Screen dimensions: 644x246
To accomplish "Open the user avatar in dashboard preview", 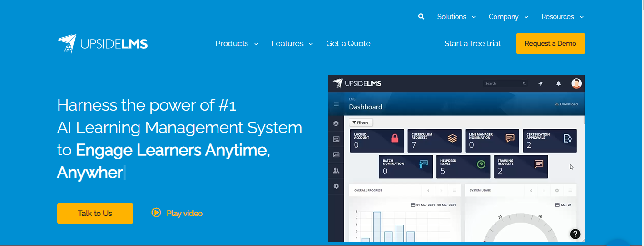I will [576, 83].
